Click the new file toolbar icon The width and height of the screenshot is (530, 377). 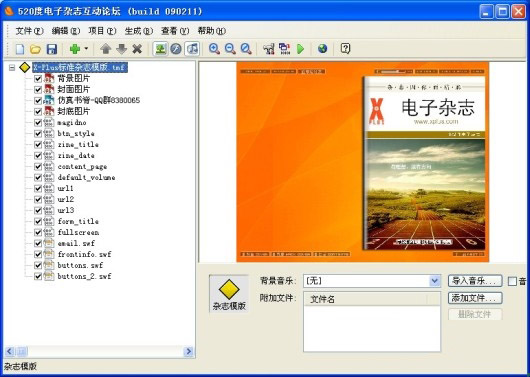(x=20, y=49)
